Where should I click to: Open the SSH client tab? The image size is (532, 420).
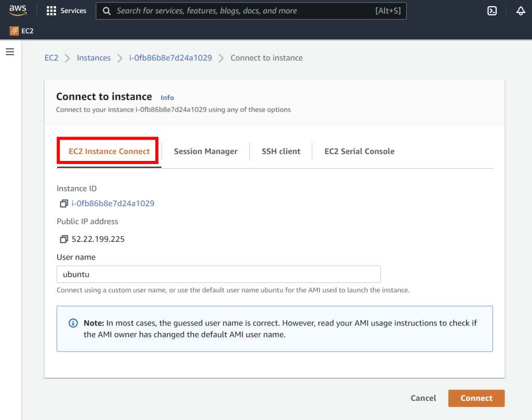tap(281, 151)
